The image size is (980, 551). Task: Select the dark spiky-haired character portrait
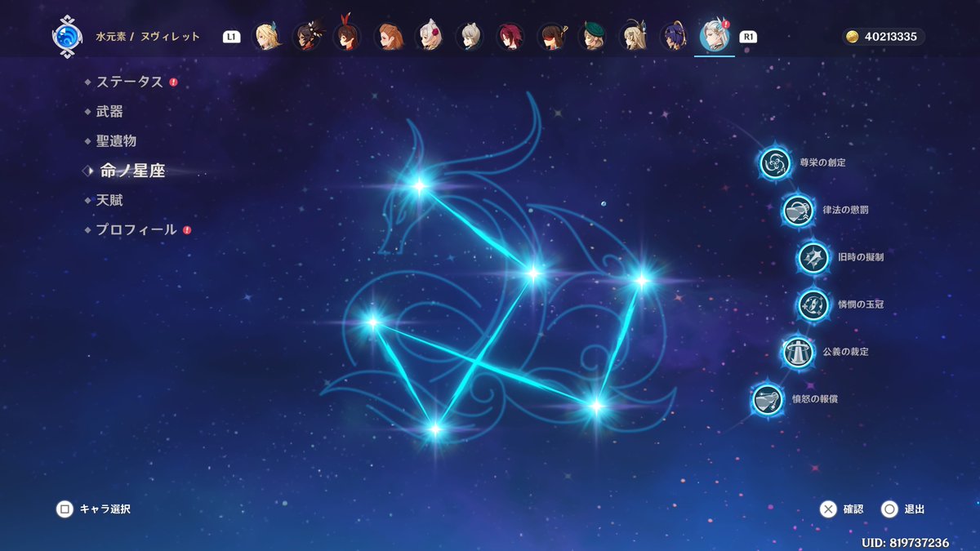(307, 37)
